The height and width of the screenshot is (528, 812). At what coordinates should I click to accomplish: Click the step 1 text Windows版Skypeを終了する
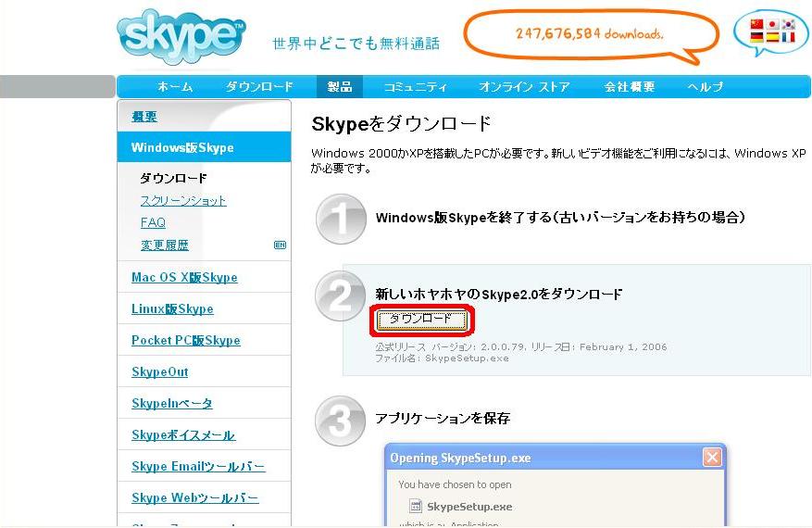[560, 217]
